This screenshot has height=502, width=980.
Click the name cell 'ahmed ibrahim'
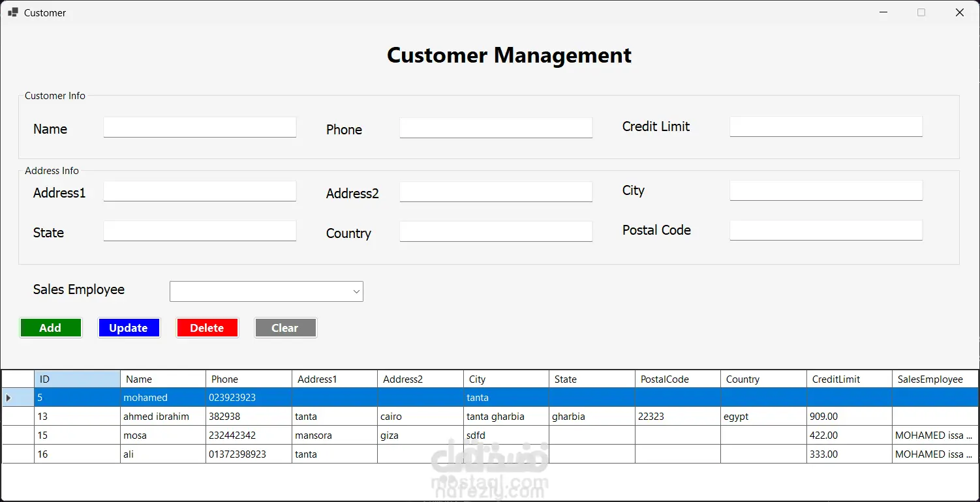click(x=163, y=417)
